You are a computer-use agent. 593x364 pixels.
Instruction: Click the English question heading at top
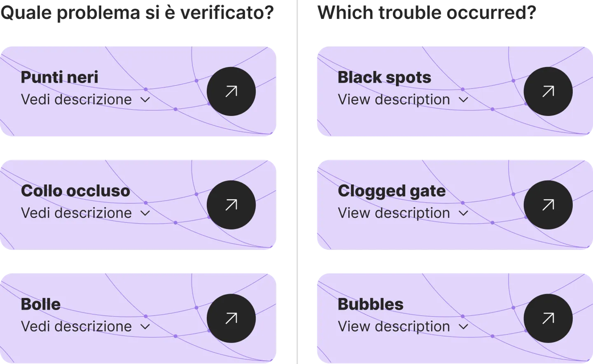tap(426, 12)
